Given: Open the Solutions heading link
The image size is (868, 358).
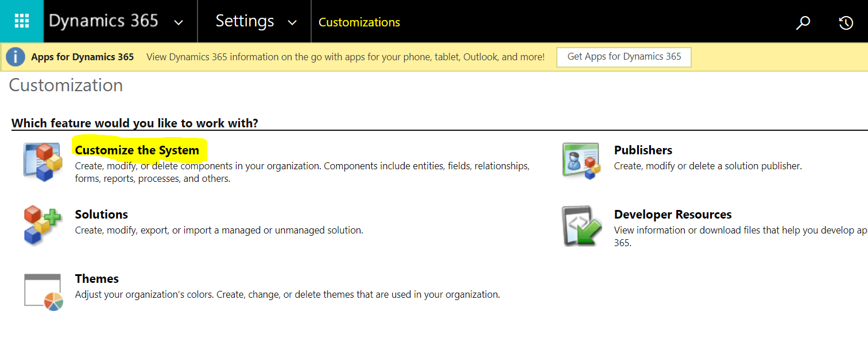Looking at the screenshot, I should (x=101, y=215).
